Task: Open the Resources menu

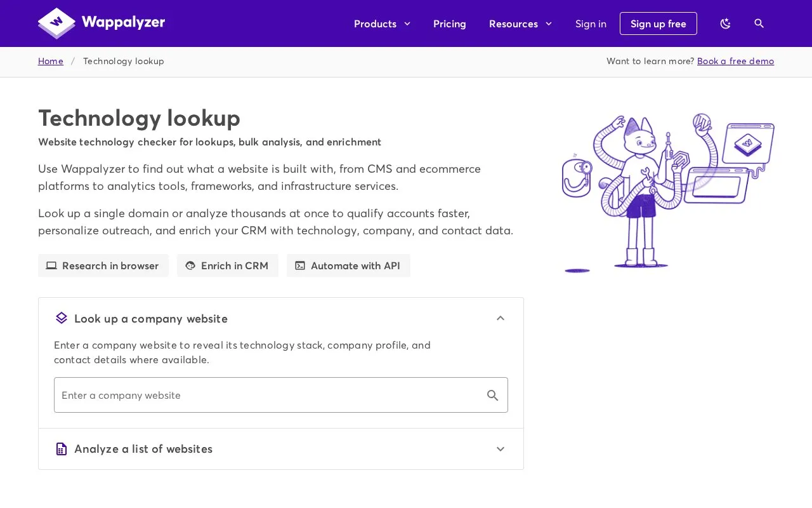Action: [520, 23]
